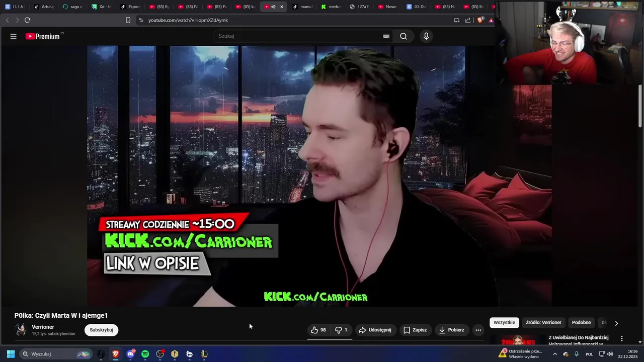Go back with browser back arrow
Screen dimensions: 644x362
coord(8,20)
